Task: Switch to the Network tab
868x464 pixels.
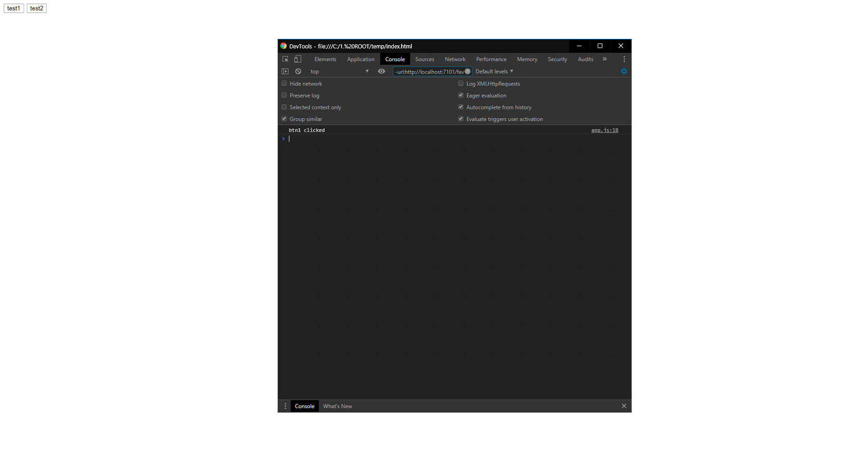Action: coord(455,59)
